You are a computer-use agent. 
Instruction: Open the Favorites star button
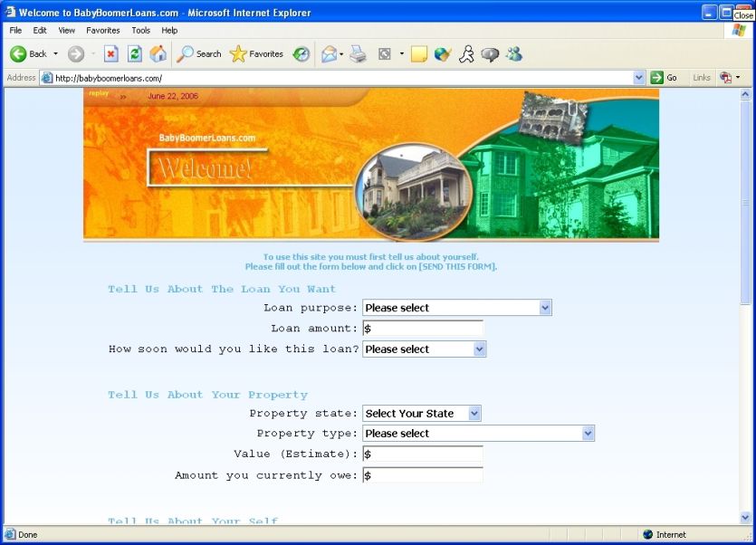click(256, 54)
